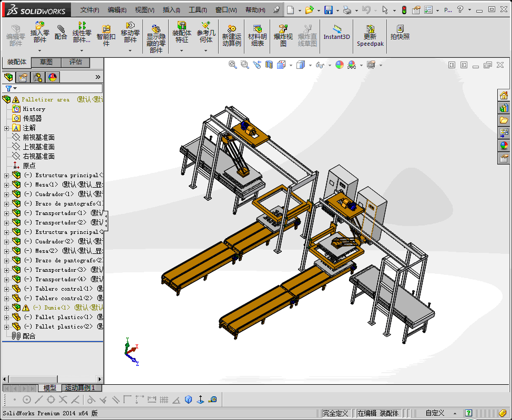Click the Take Snapshot (拍快照) icon
The height and width of the screenshot is (420, 512).
[400, 33]
